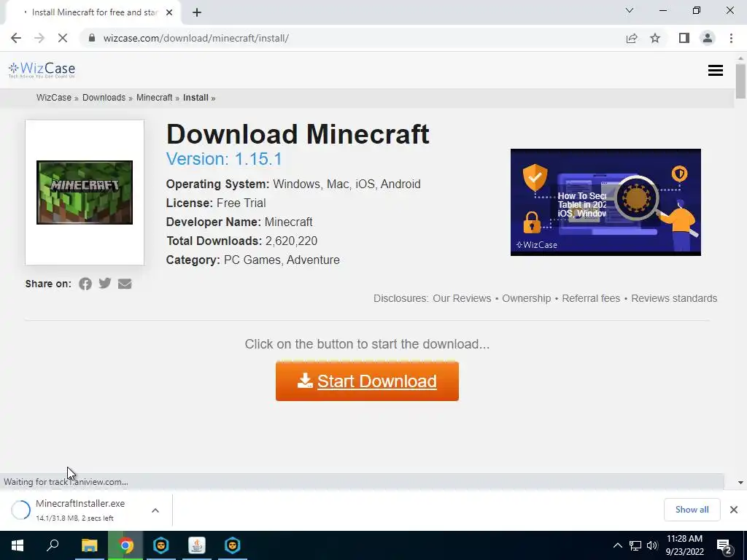Open the Windows Start menu

[x=18, y=545]
